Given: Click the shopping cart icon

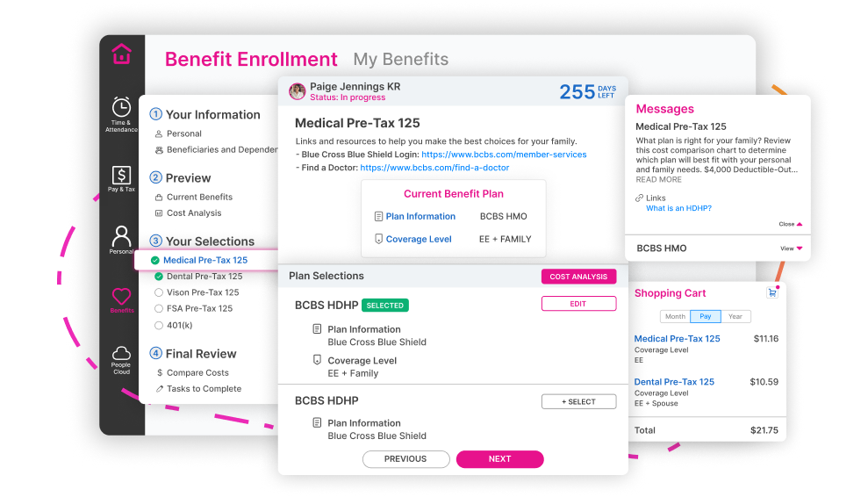Looking at the screenshot, I should tap(772, 292).
